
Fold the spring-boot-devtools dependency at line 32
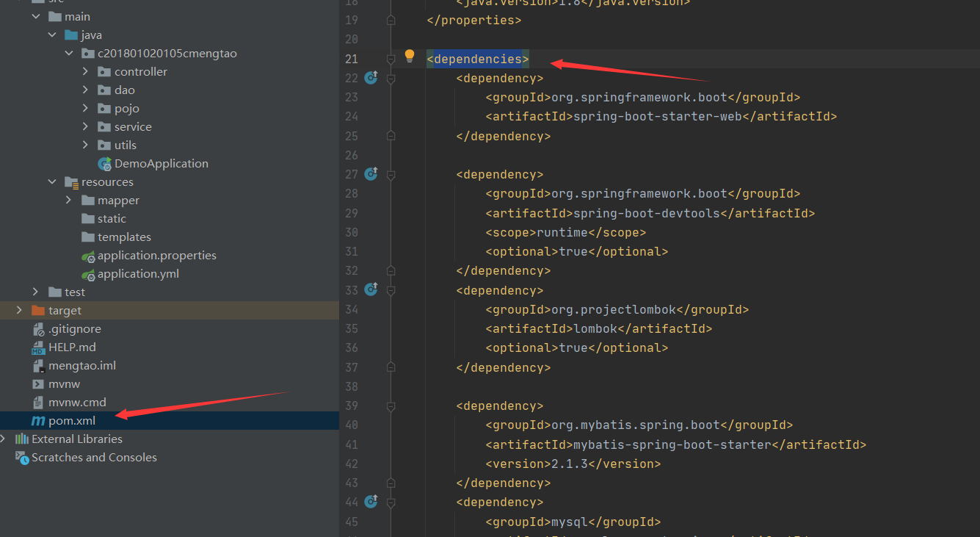(x=391, y=270)
